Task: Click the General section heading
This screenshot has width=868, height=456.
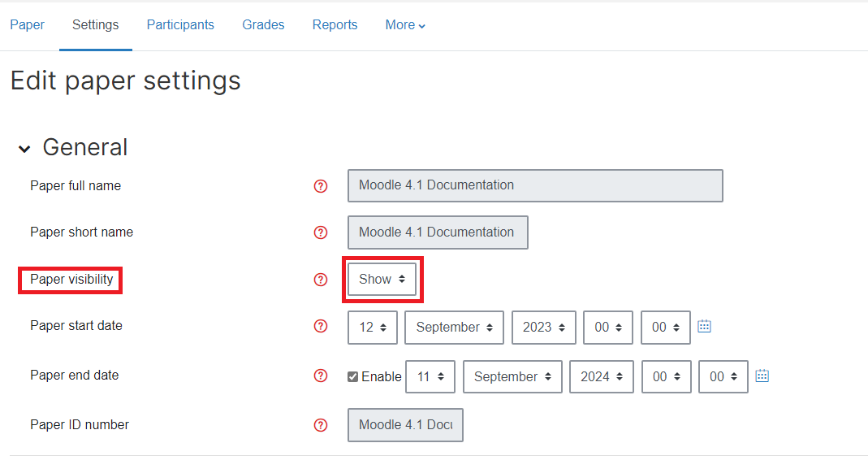Action: 84,147
